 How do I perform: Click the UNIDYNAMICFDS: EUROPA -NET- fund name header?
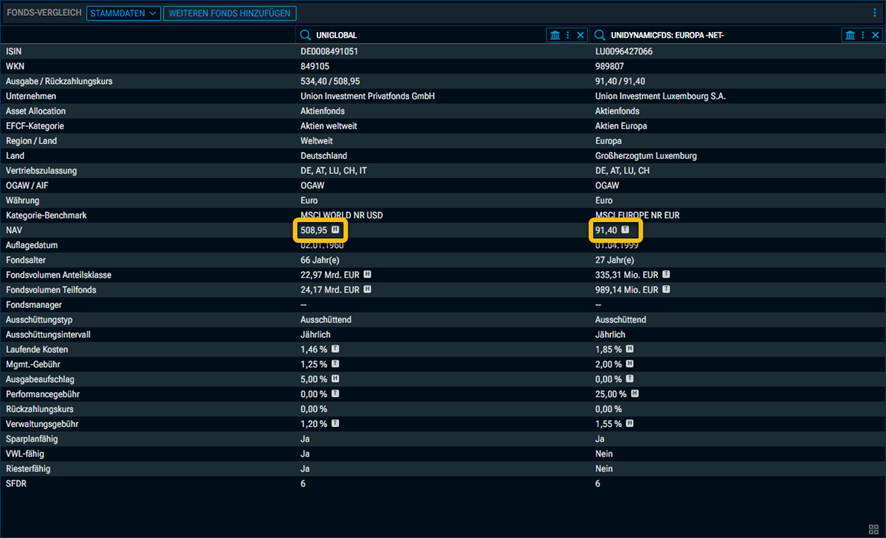(667, 35)
